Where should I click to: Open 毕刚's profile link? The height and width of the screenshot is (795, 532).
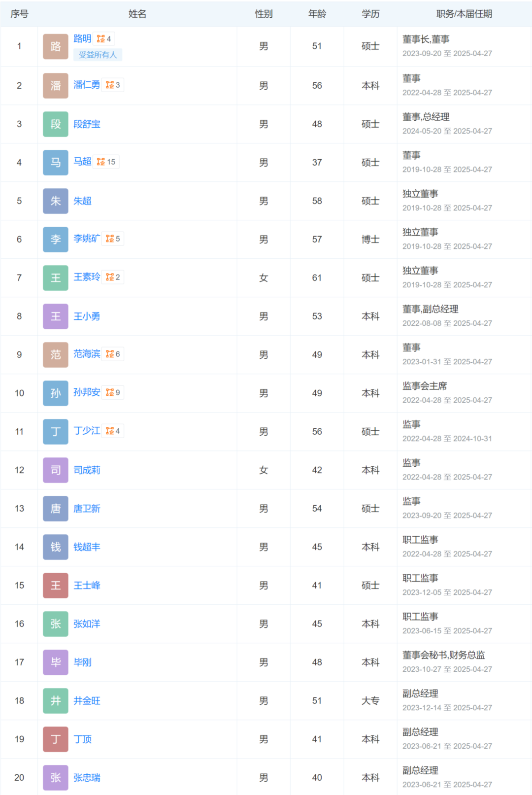[x=82, y=662]
